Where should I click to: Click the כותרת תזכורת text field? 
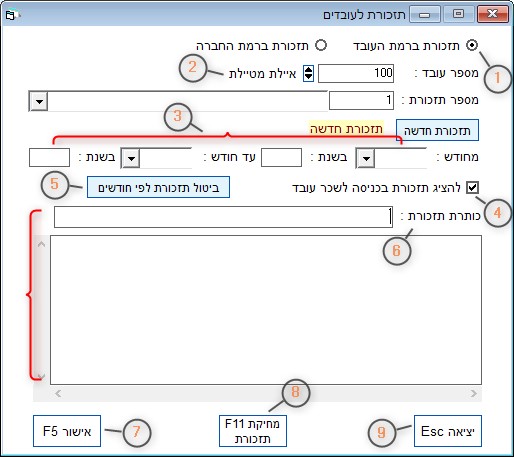(x=223, y=217)
